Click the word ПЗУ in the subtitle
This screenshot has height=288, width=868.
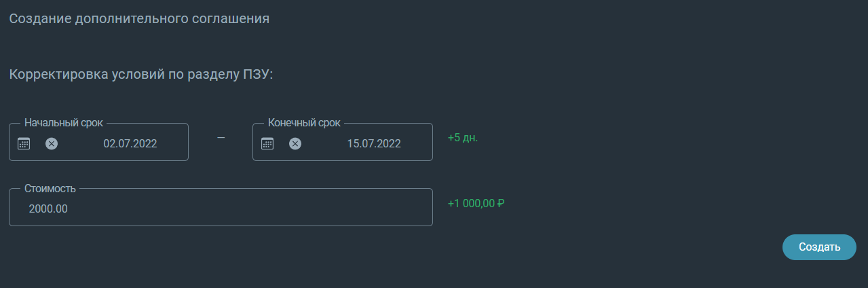coord(257,75)
